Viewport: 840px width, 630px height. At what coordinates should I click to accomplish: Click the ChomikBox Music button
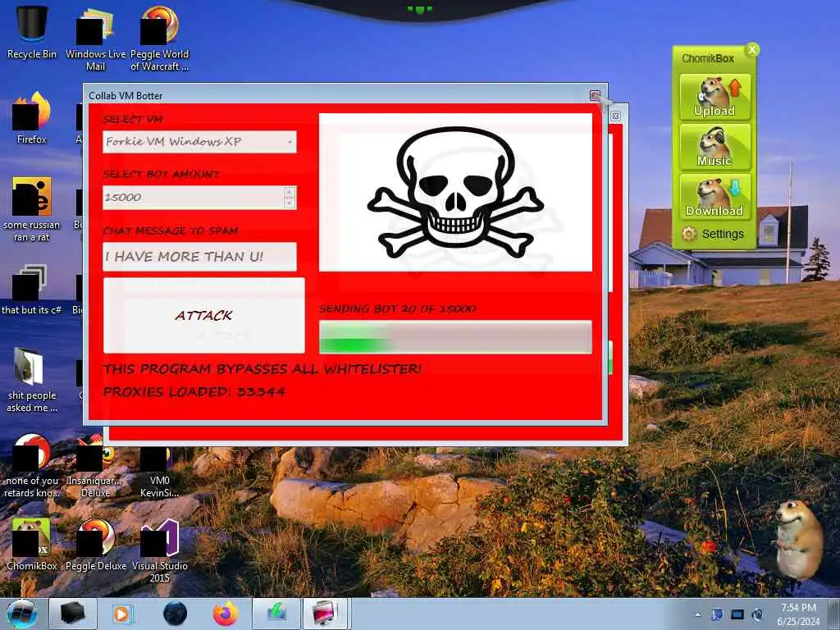(x=714, y=147)
